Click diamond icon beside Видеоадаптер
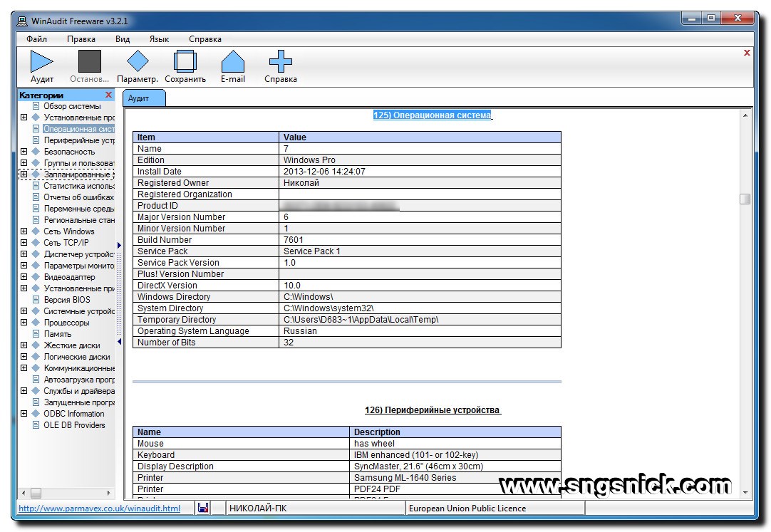The image size is (771, 532). tap(36, 276)
